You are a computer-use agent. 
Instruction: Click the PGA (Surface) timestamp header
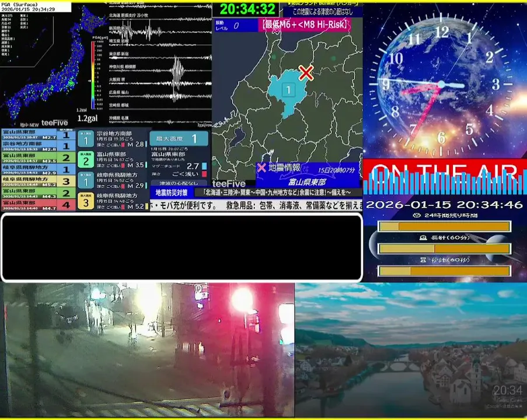tap(35, 7)
